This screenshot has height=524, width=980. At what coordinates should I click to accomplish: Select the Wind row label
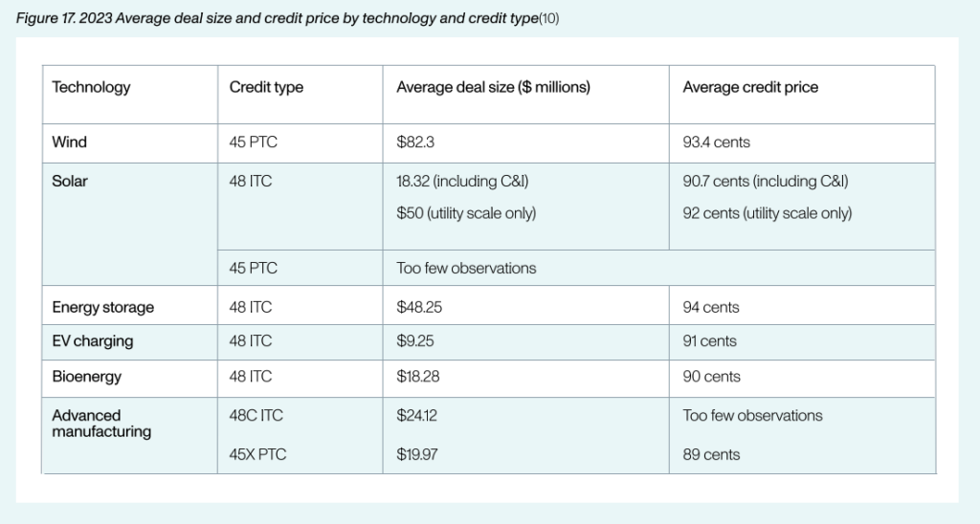pos(69,142)
